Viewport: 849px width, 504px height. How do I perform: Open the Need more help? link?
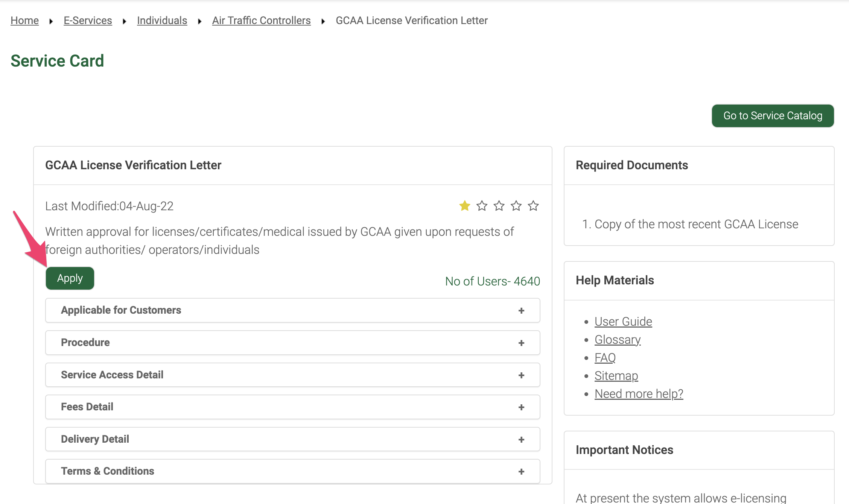(639, 394)
